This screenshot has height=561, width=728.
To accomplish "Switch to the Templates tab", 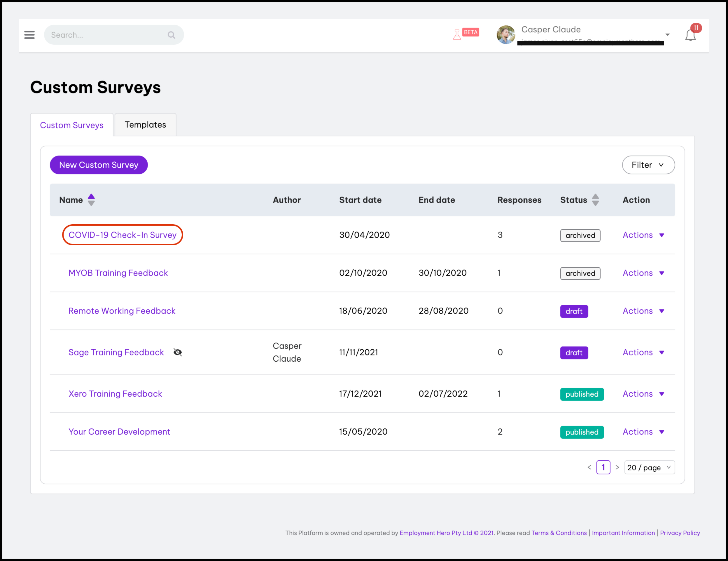I will (145, 125).
